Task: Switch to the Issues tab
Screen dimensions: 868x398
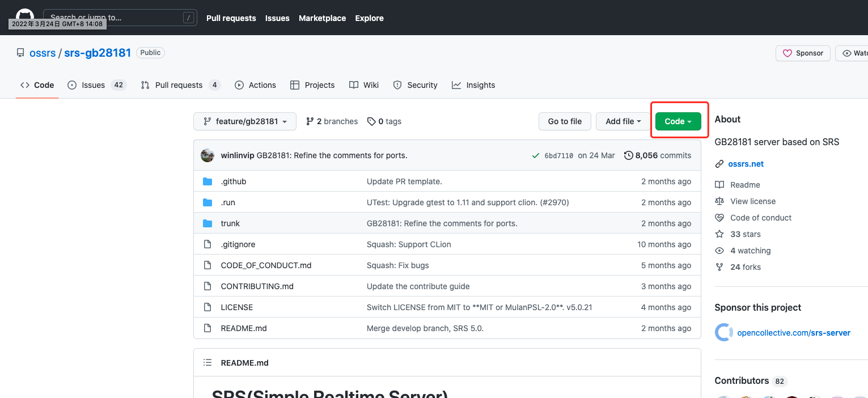Action: point(94,85)
